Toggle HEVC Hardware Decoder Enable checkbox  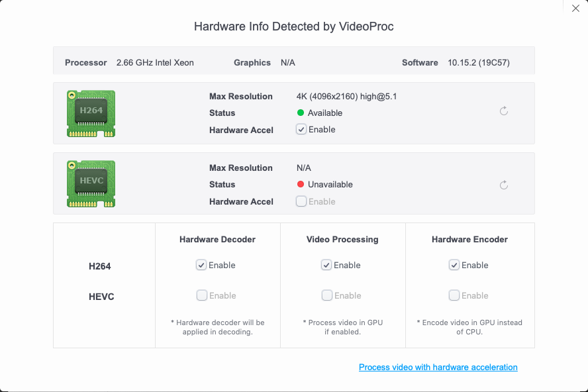(201, 295)
